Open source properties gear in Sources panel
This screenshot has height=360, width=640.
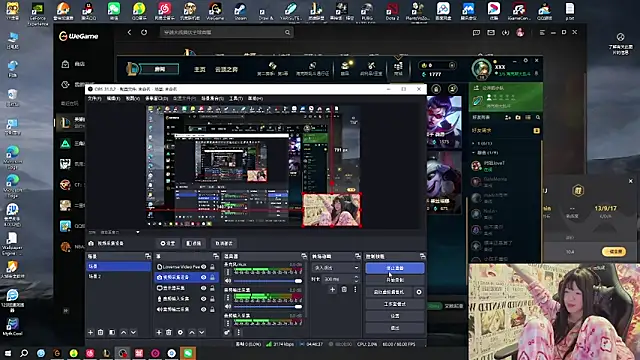180,332
